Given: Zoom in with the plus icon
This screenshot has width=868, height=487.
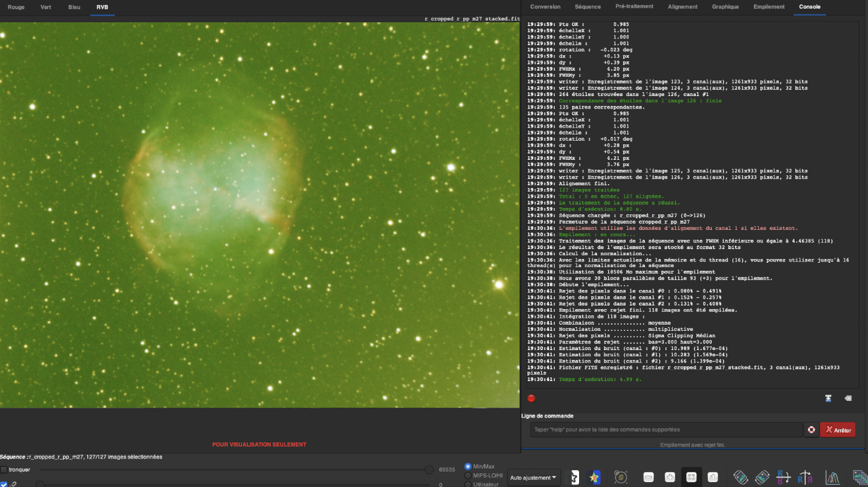Looking at the screenshot, I should (x=670, y=477).
